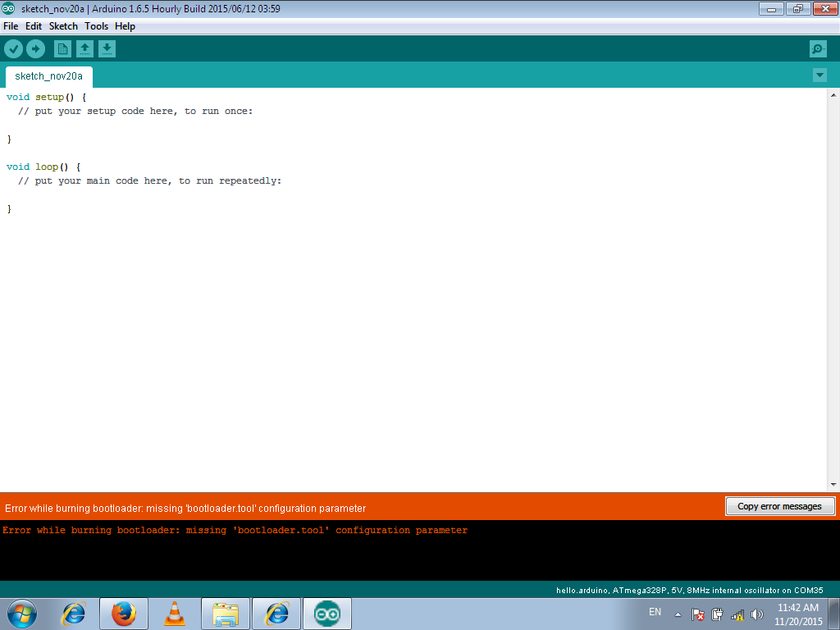Click the volume speaker tray icon
840x630 pixels.
point(757,614)
